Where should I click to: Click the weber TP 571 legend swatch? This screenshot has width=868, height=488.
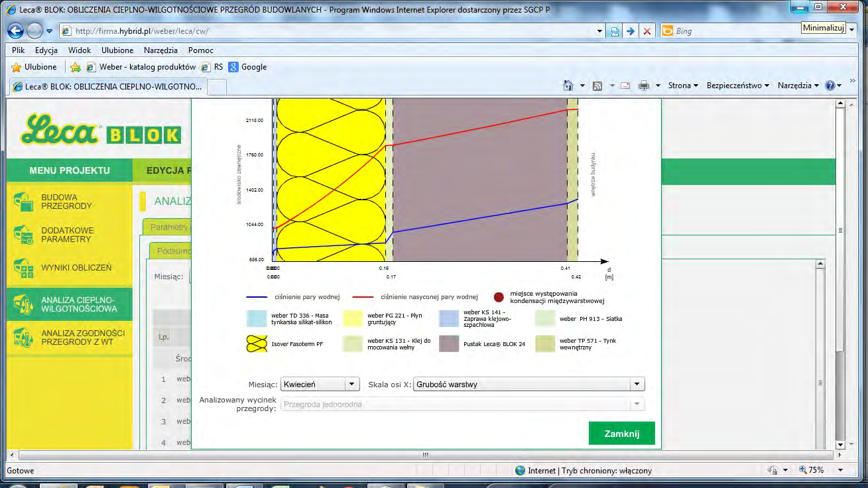click(x=545, y=344)
